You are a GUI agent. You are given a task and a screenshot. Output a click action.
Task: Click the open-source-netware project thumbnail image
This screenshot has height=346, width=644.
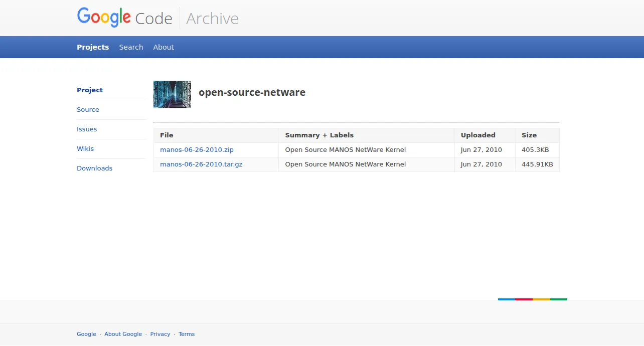[x=172, y=94]
